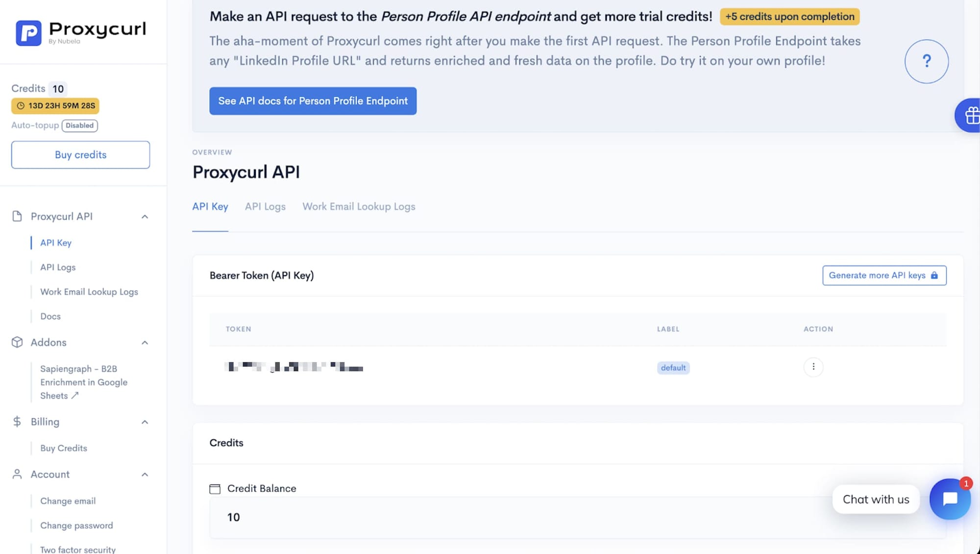Click the LABEL column header
This screenshot has height=554, width=980.
point(668,329)
